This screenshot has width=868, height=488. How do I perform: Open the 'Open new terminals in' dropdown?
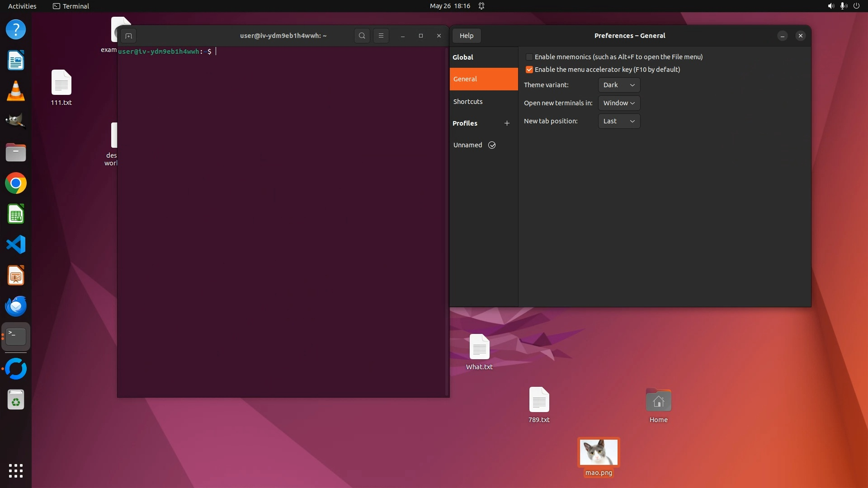click(618, 103)
